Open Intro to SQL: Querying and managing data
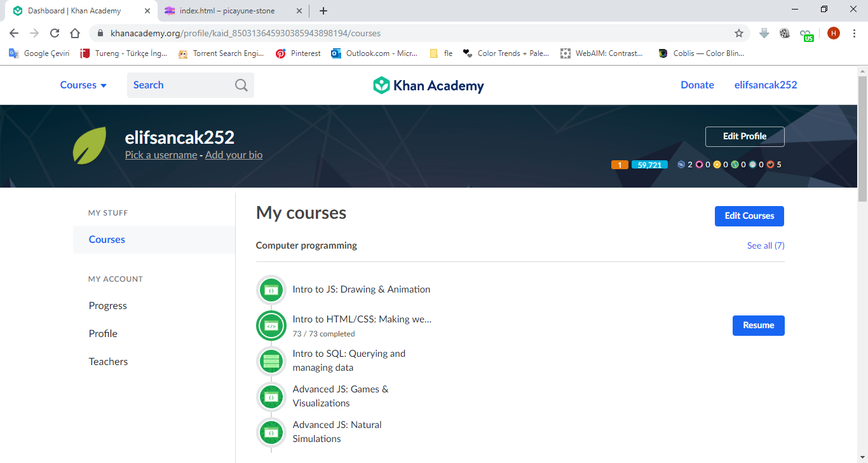This screenshot has width=868, height=463. coord(349,361)
